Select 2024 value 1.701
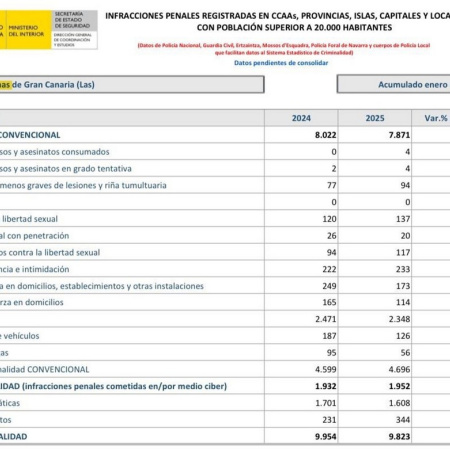450x450 pixels. [326, 403]
